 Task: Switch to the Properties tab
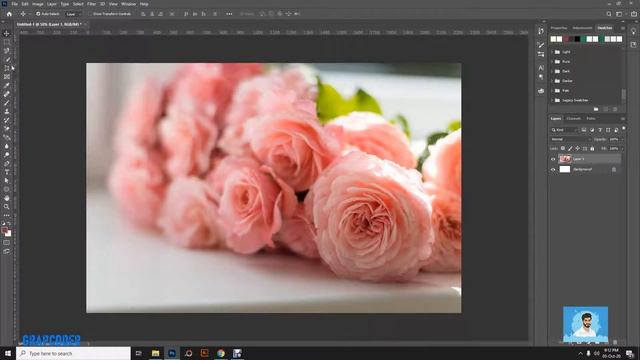pos(559,28)
